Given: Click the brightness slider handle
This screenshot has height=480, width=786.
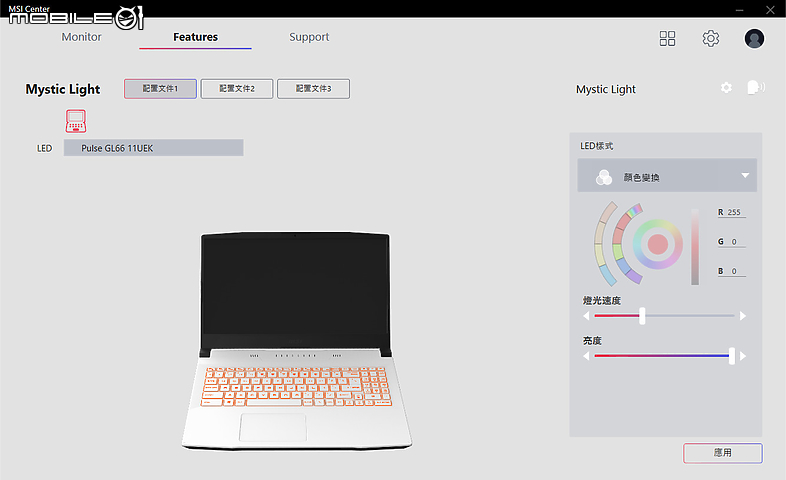Looking at the screenshot, I should (732, 356).
